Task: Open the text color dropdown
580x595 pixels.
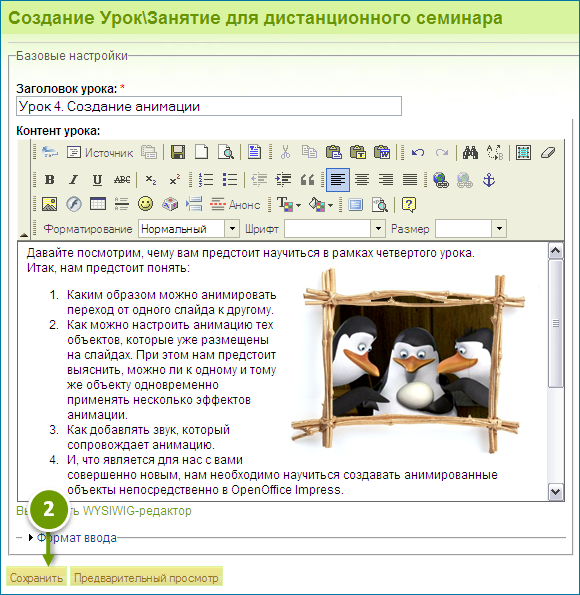Action: point(289,205)
